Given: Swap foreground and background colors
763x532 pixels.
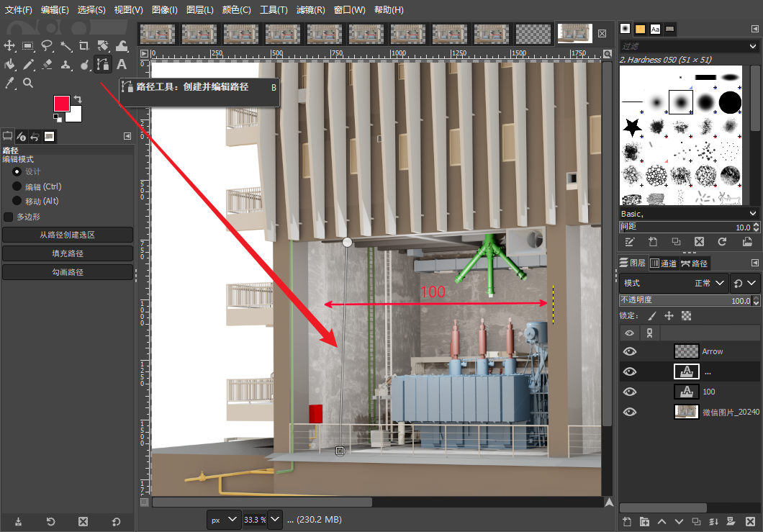Looking at the screenshot, I should click(x=78, y=99).
